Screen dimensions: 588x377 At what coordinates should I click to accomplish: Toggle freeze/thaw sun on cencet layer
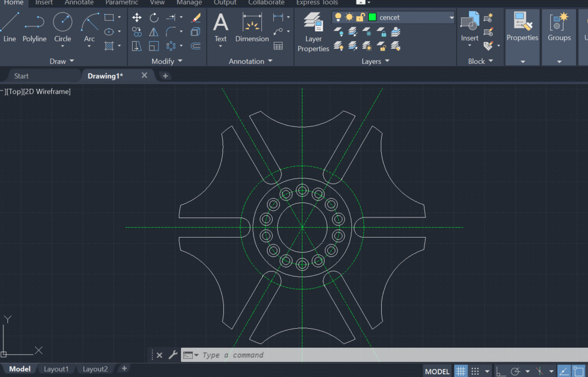(349, 17)
